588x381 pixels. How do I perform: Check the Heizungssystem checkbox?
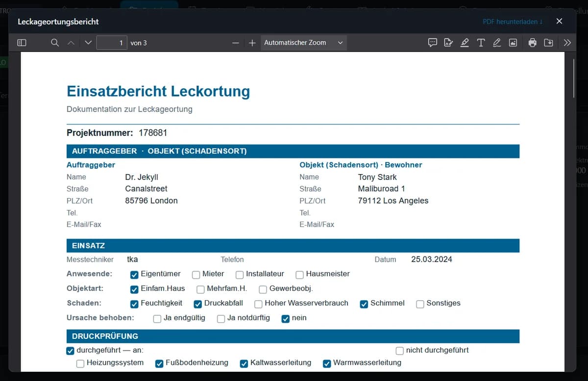pos(80,363)
